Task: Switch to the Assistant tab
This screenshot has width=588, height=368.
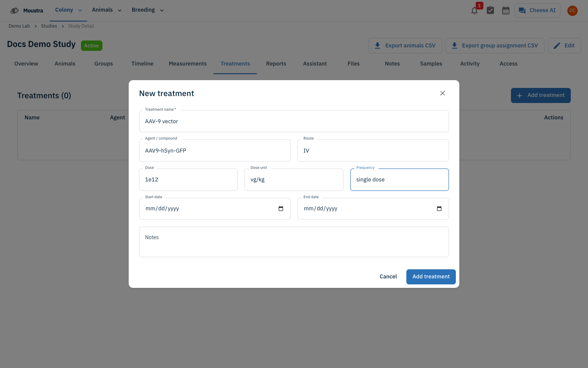Action: coord(315,64)
